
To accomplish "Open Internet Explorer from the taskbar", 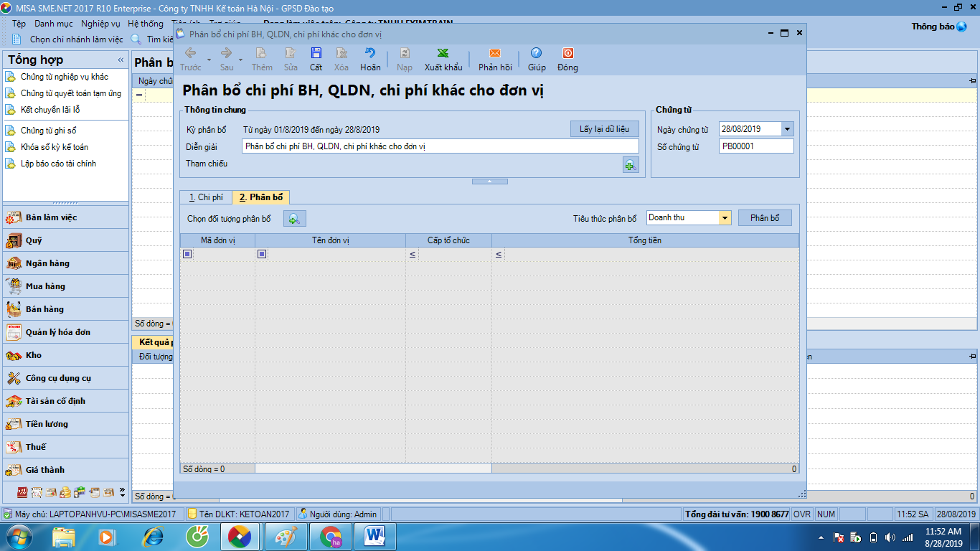I will pyautogui.click(x=154, y=537).
